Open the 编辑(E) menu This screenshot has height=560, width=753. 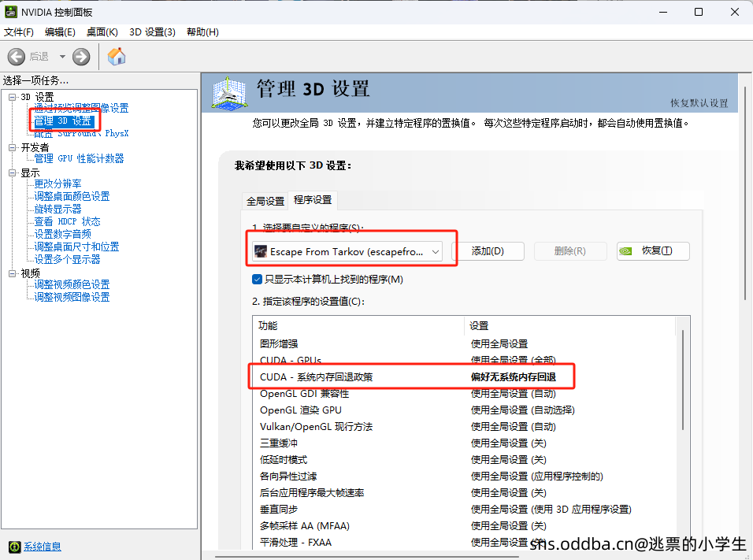60,32
